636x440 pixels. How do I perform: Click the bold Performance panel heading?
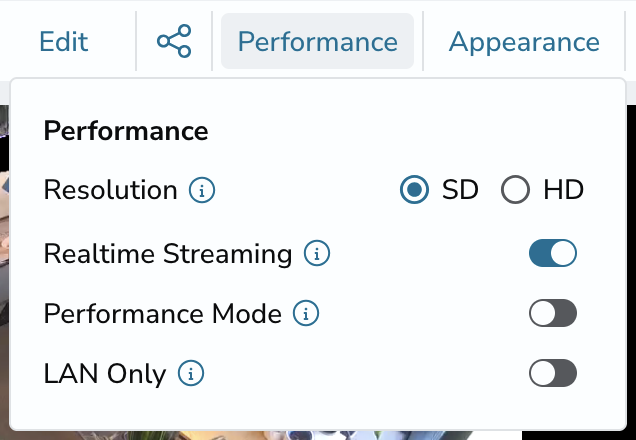(x=126, y=131)
